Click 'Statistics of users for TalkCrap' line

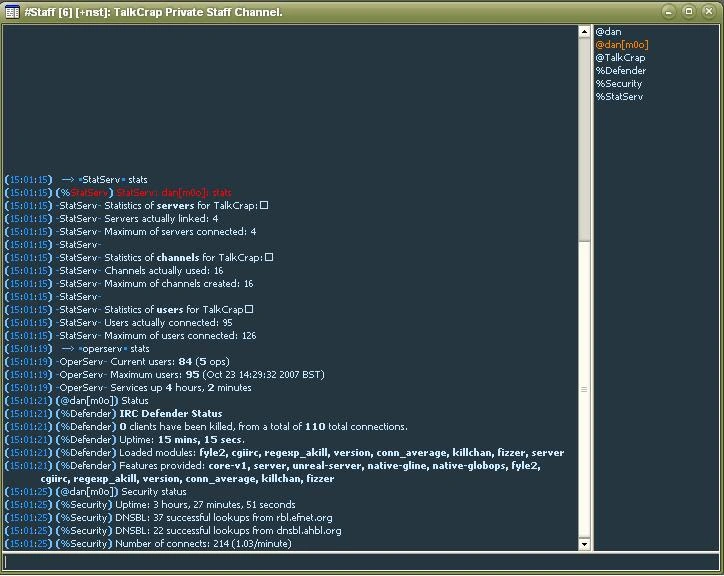[129, 309]
